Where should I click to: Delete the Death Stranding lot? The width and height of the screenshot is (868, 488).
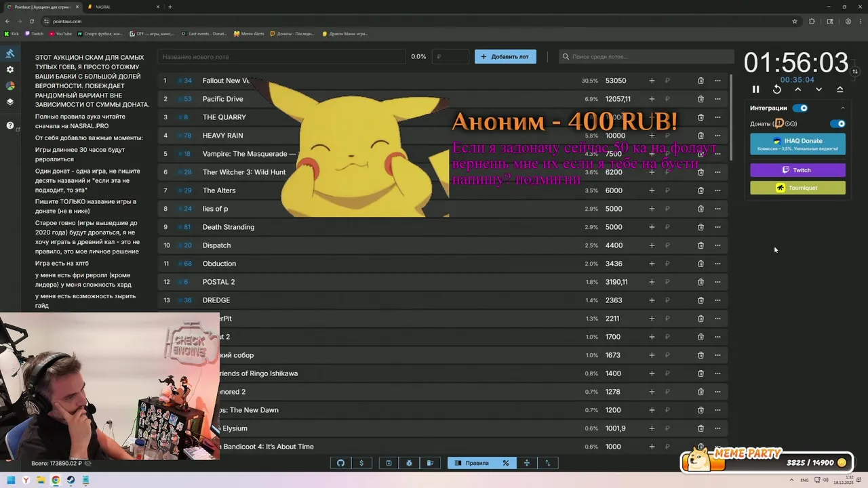pos(701,227)
